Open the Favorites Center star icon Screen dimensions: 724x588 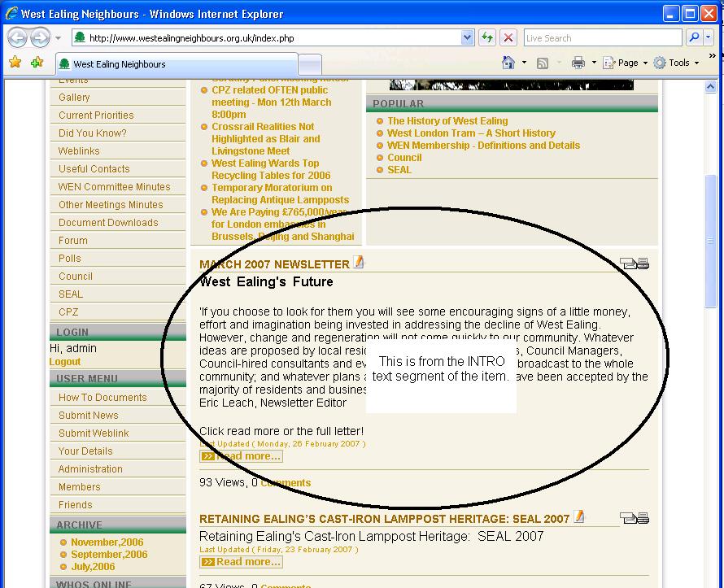(x=15, y=62)
